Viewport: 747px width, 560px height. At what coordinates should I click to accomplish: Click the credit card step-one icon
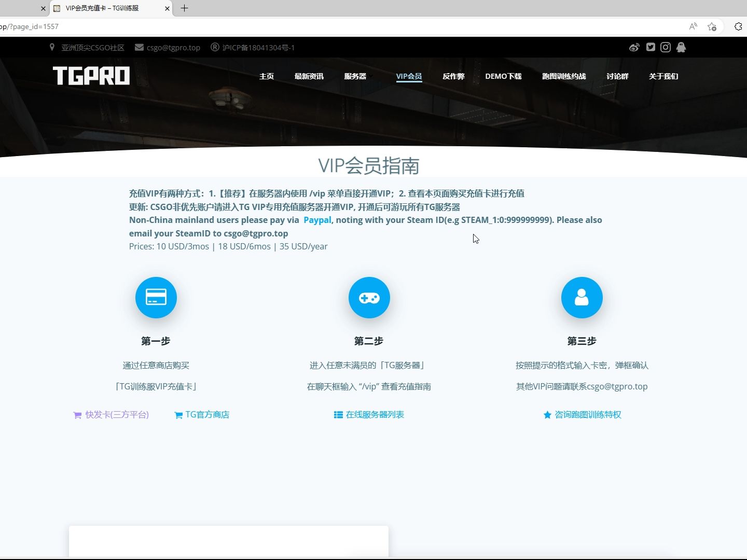(x=156, y=298)
